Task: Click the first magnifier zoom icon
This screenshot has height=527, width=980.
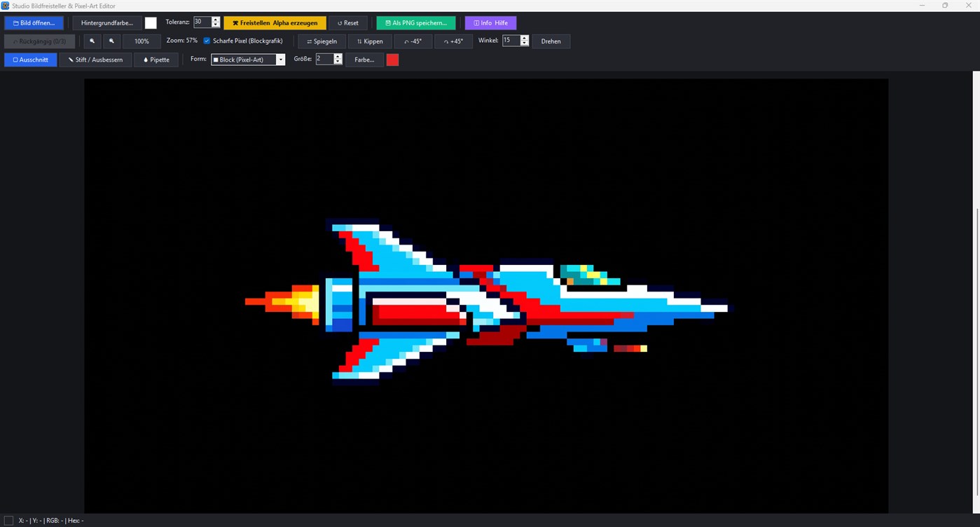Action: (92, 41)
